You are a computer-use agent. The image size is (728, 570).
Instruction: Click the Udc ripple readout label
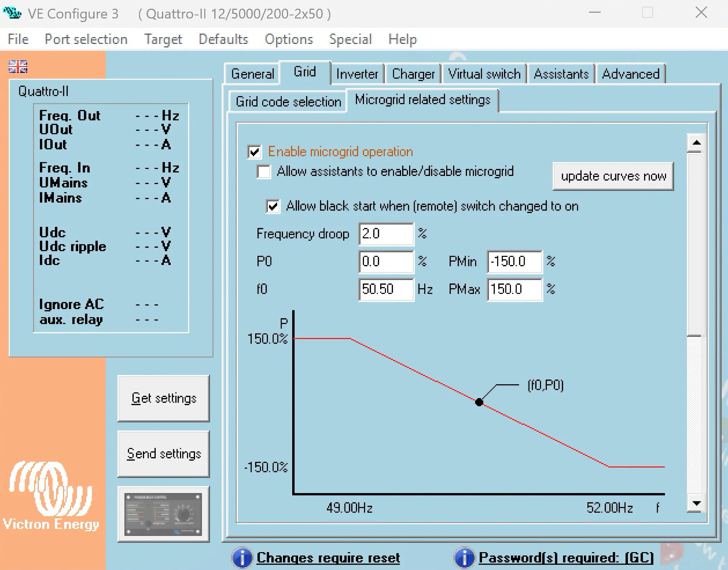73,247
